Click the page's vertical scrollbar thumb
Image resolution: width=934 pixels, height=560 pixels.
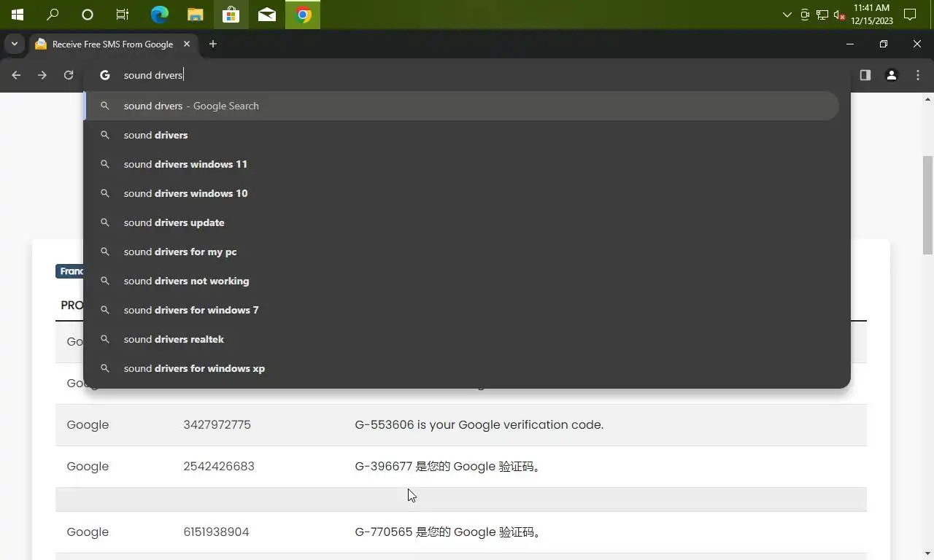click(927, 205)
